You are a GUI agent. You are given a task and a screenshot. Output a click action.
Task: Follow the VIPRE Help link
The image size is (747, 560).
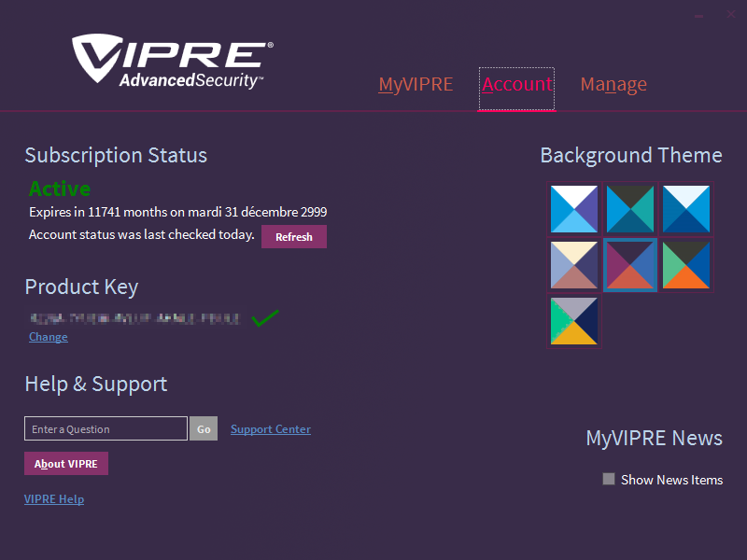click(54, 498)
